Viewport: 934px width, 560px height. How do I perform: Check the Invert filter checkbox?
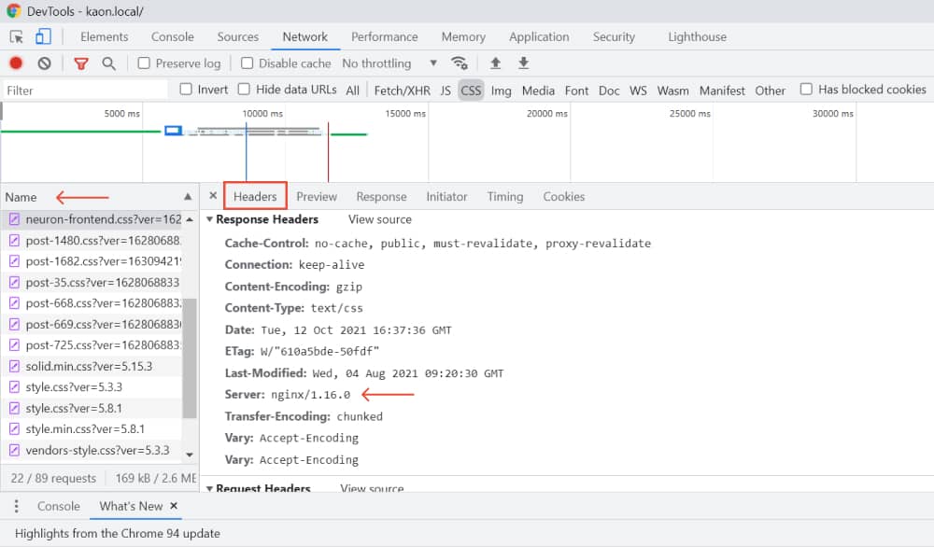[186, 90]
